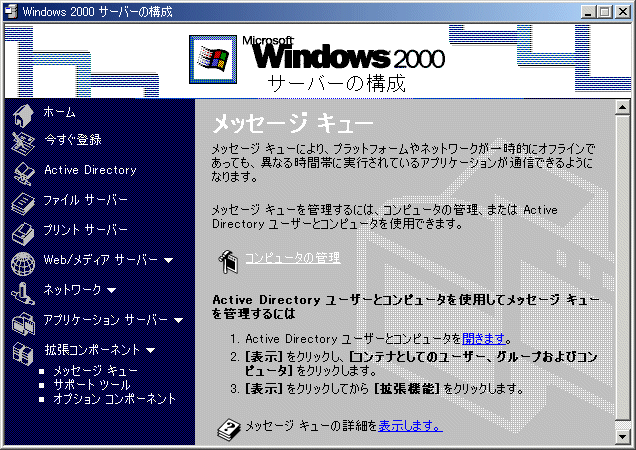Viewport: 636px width, 450px height.
Task: Click the ネットワーク label
Action: click(x=72, y=290)
